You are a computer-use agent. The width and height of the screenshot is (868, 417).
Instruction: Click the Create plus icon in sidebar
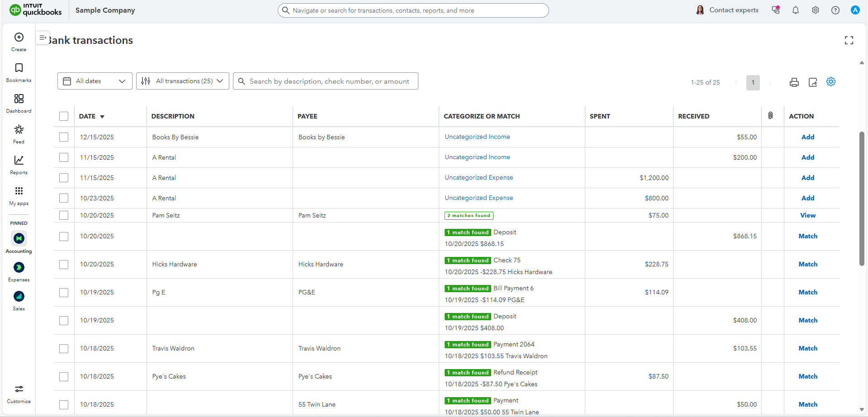click(19, 38)
